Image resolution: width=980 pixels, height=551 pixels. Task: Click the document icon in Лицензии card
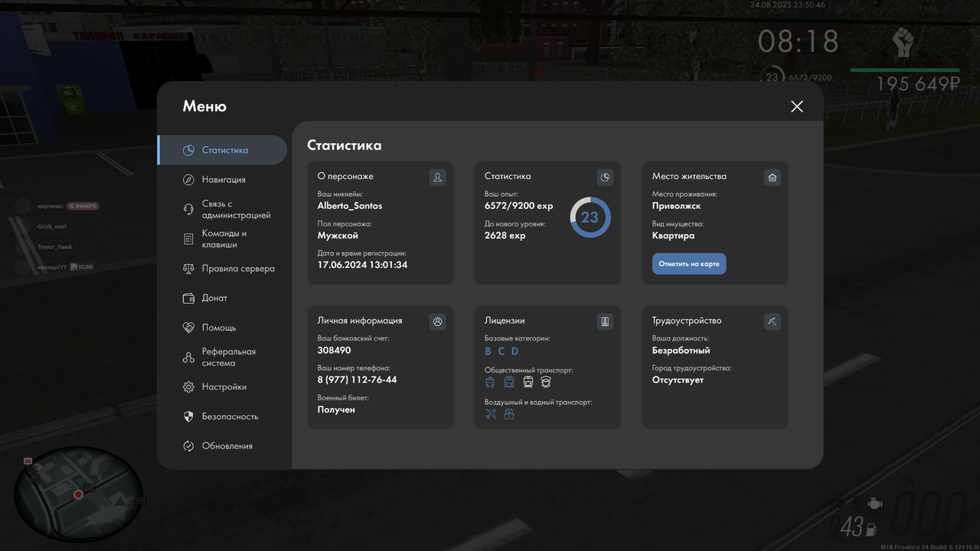[605, 321]
